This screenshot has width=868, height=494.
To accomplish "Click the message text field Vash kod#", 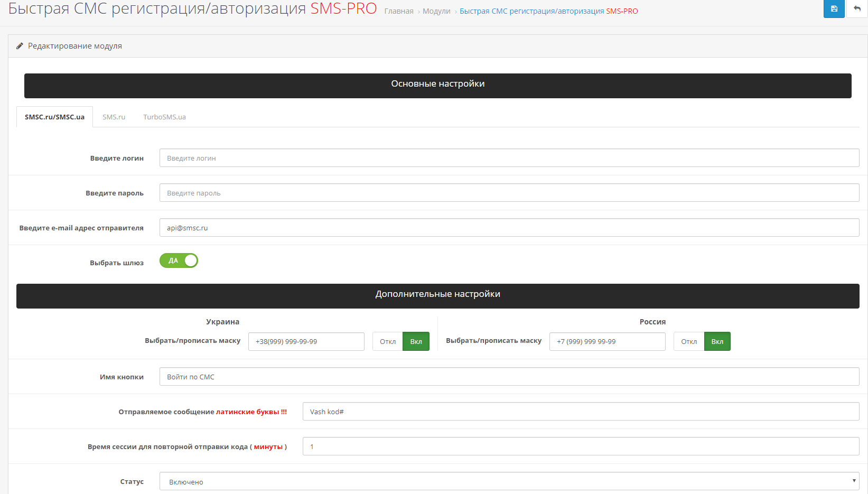I will click(x=581, y=412).
